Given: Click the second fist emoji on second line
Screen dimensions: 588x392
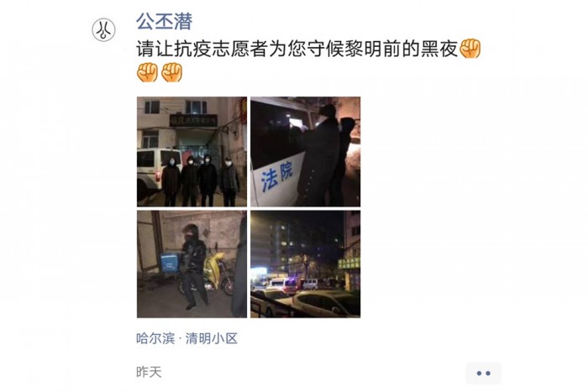Looking at the screenshot, I should coord(171,72).
